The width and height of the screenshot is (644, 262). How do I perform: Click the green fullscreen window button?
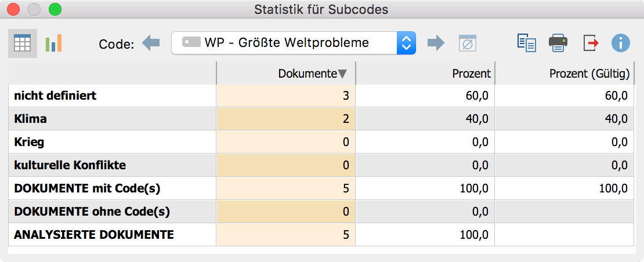[x=55, y=9]
